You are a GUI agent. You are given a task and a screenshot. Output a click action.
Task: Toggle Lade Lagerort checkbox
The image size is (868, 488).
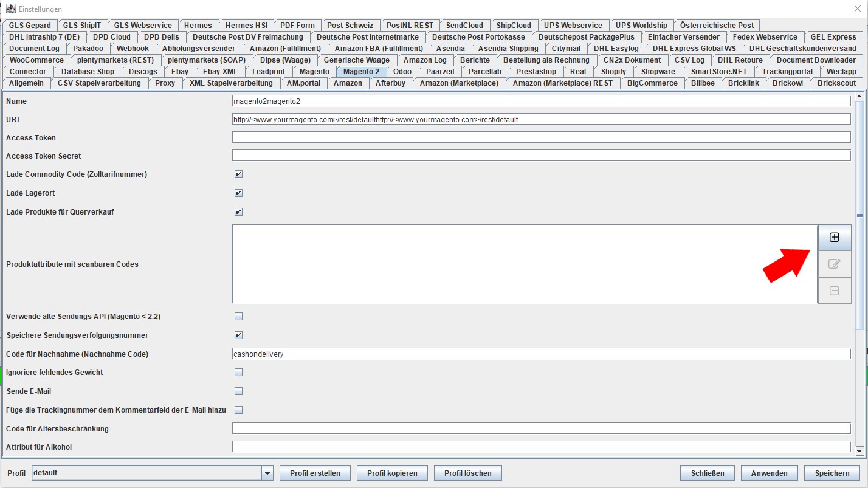(238, 193)
